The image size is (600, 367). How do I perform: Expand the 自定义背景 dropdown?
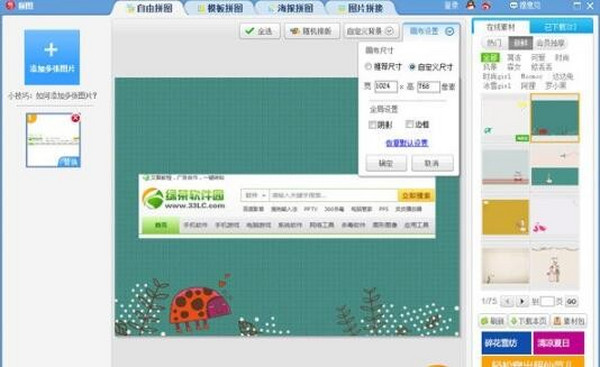click(x=371, y=31)
